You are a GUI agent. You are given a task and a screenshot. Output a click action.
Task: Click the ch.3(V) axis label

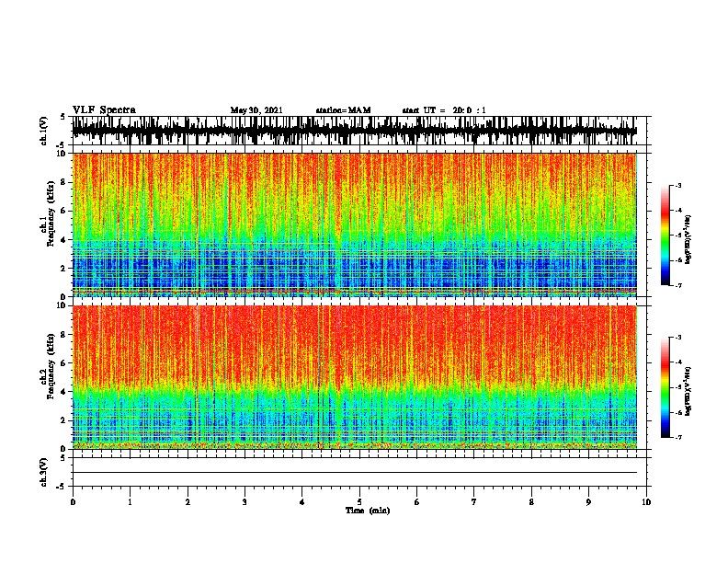click(x=44, y=473)
